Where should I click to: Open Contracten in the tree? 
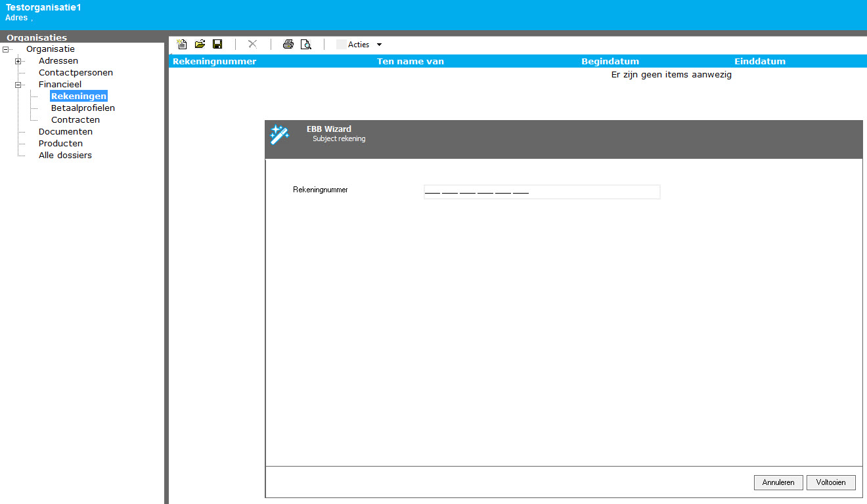pos(76,120)
